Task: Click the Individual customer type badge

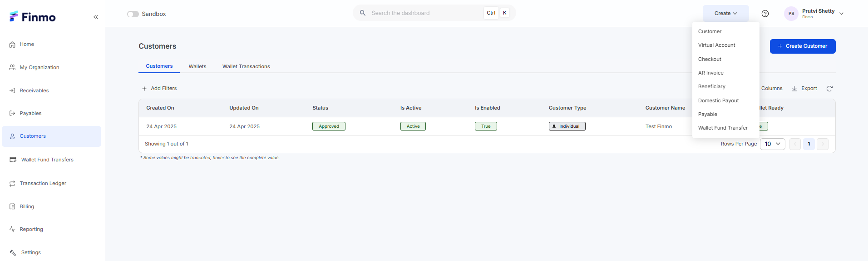Action: (567, 126)
